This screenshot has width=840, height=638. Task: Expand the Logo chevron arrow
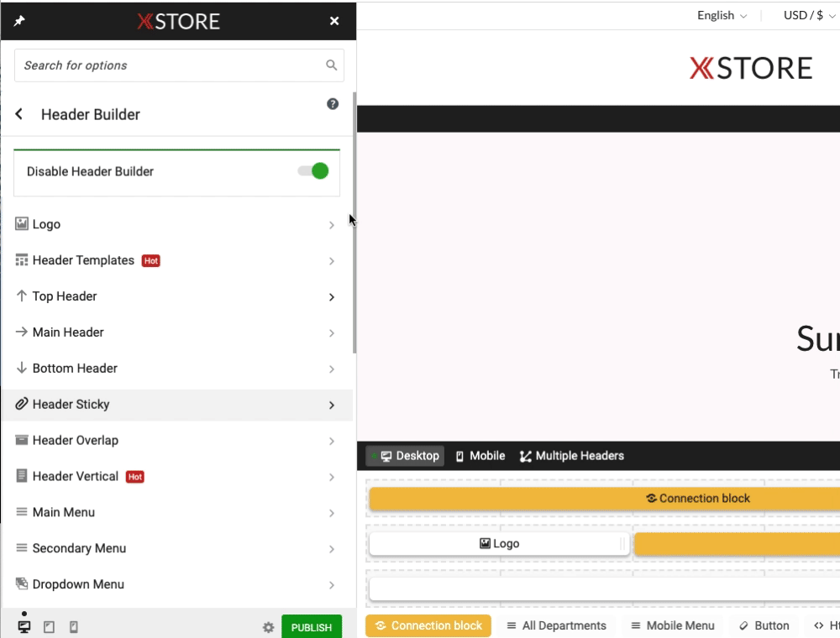(332, 225)
